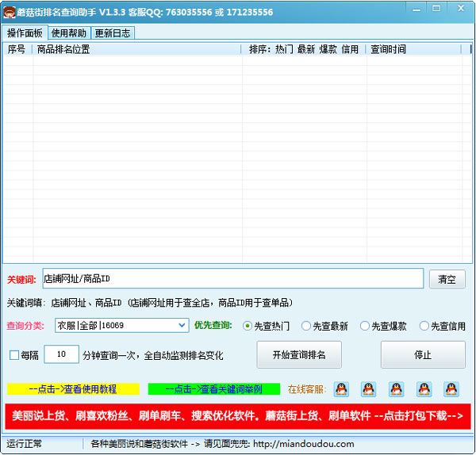This screenshot has width=476, height=455.
Task: Open the yellow 查看使用教程 link
Action: click(x=73, y=389)
